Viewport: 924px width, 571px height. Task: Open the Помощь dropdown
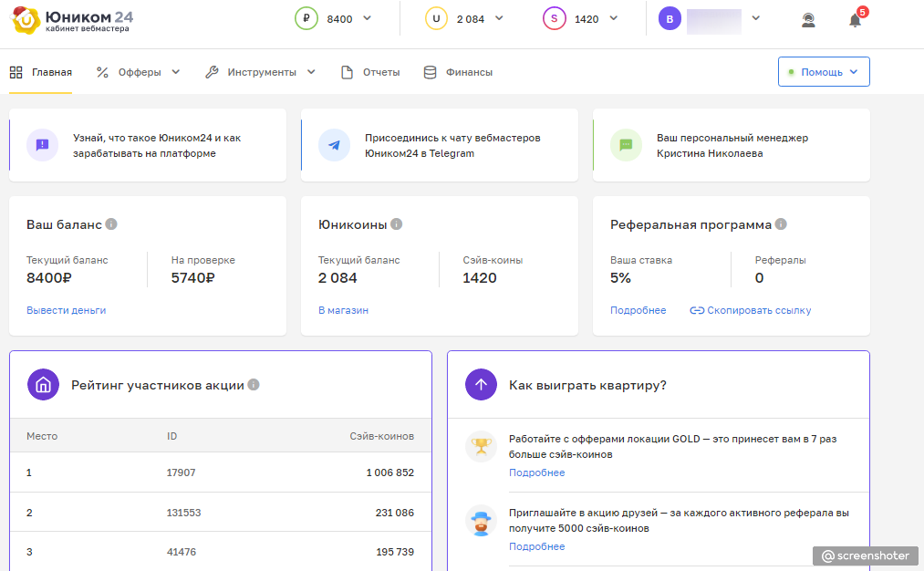click(824, 72)
